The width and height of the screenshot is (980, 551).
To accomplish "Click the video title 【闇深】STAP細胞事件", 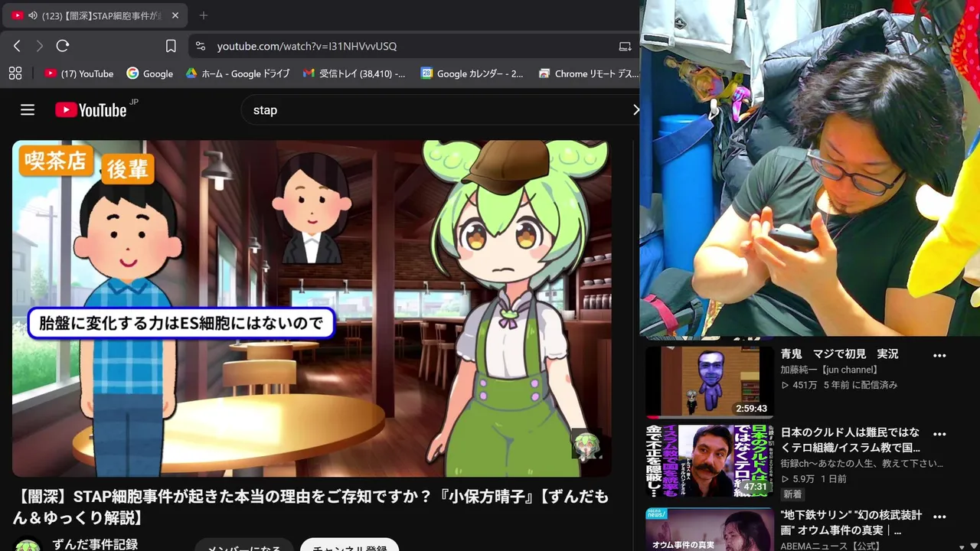I will 312,507.
